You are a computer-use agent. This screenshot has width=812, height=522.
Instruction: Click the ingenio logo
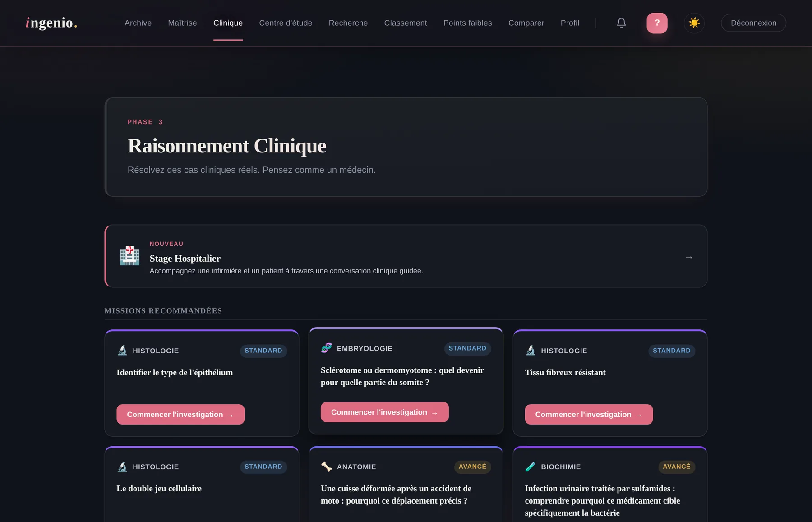pos(51,23)
